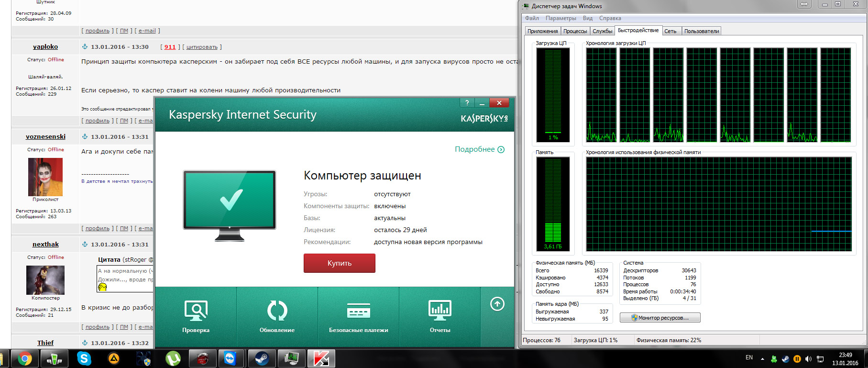
Task: Open the e-mail link under Шутник's post
Action: click(x=147, y=31)
